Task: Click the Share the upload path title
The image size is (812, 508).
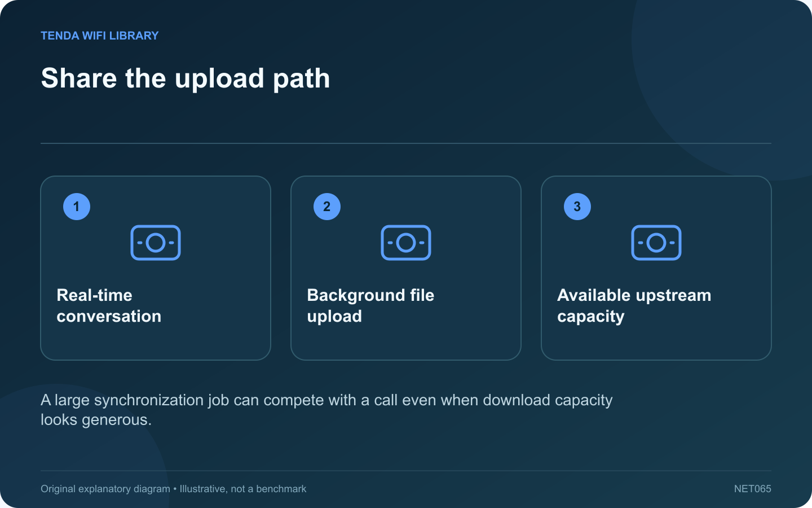Action: [186, 78]
